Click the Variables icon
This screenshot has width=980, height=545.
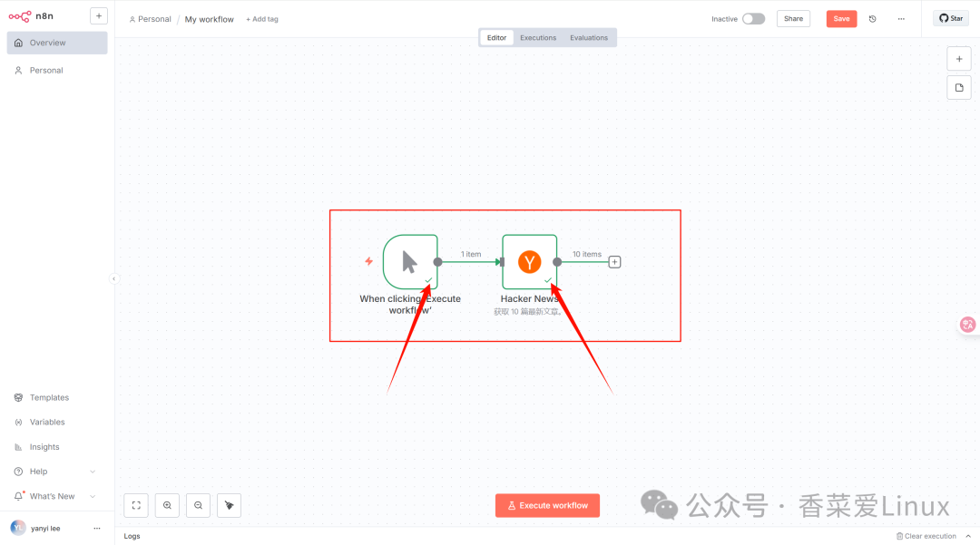18,422
